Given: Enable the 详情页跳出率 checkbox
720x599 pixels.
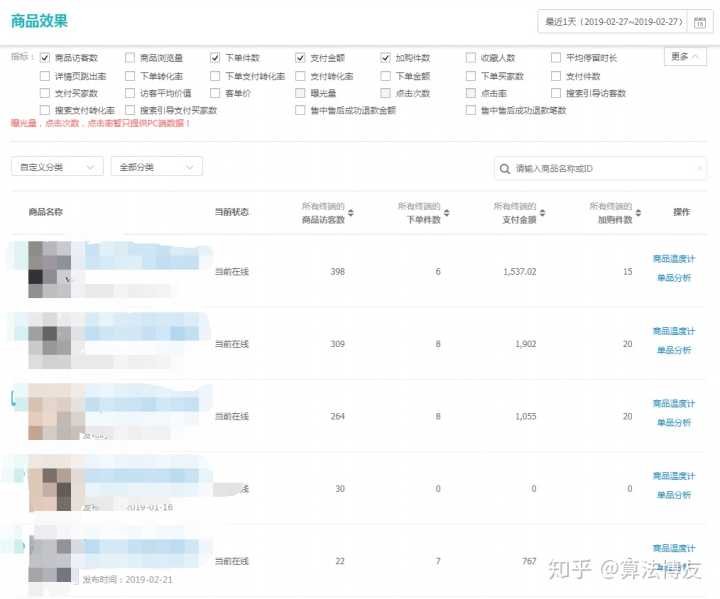Looking at the screenshot, I should click(45, 76).
